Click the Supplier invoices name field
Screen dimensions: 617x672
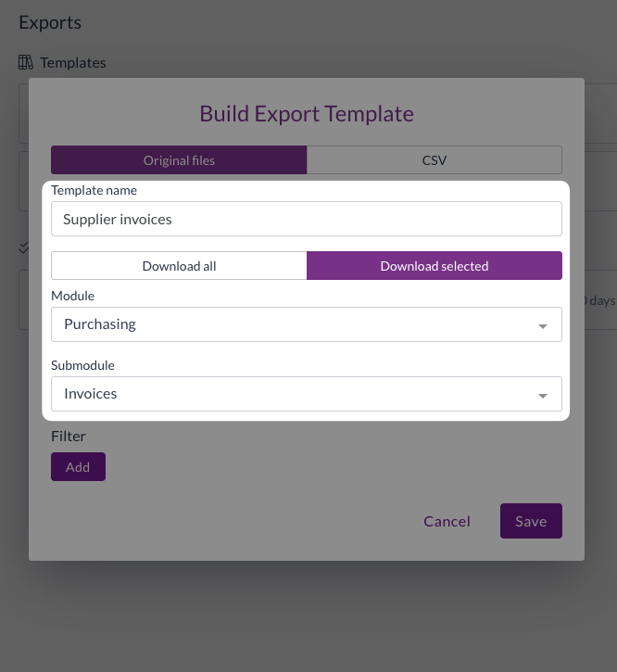coord(306,220)
